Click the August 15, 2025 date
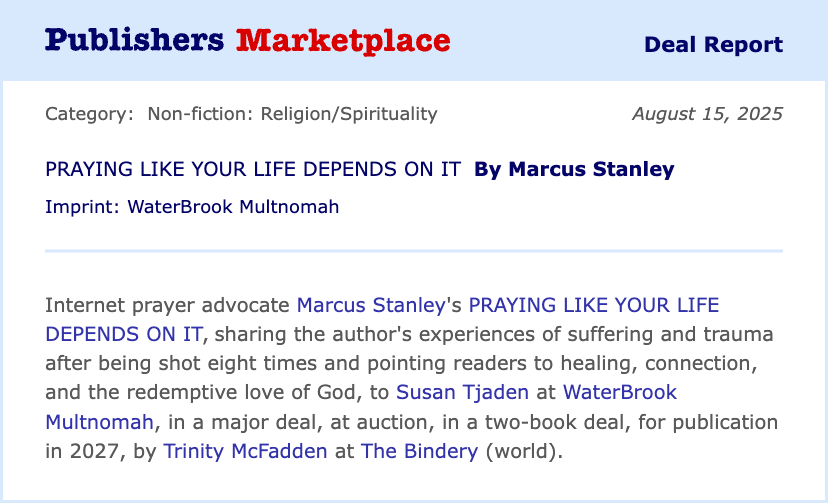 coord(708,114)
